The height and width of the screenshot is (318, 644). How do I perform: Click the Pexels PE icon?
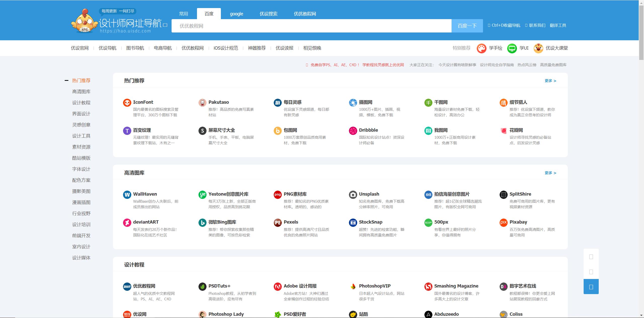278,223
